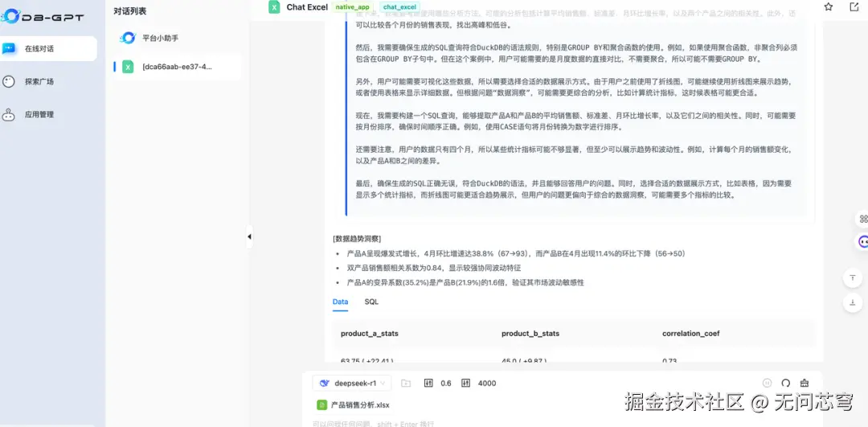Select the dca66aab-ee37 conversation
The height and width of the screenshot is (427, 868).
177,67
